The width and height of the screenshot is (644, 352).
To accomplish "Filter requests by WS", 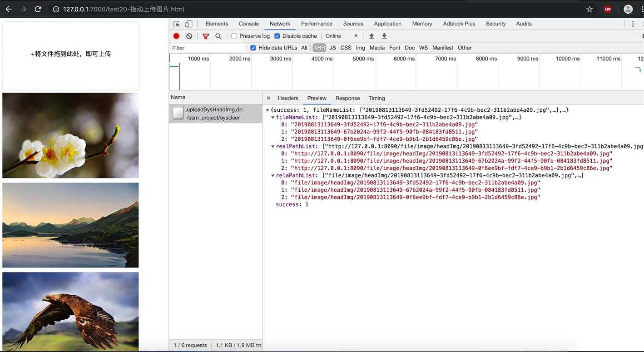I will 423,48.
